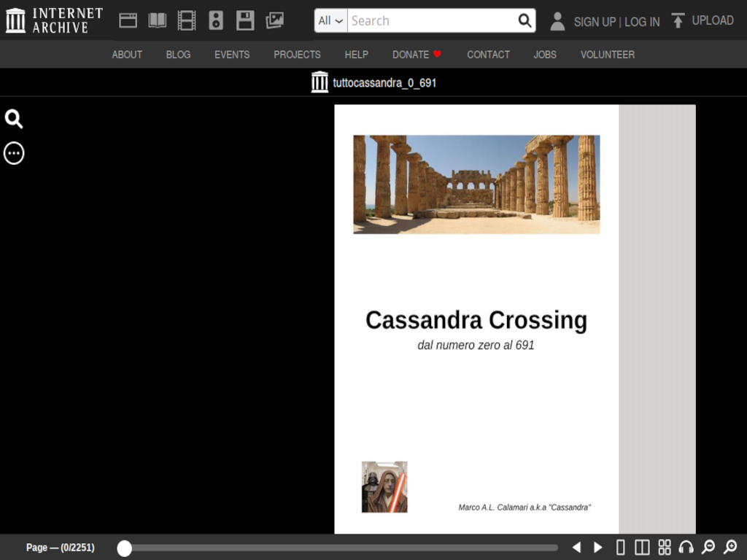Click the UPLOAD link

coord(713,20)
